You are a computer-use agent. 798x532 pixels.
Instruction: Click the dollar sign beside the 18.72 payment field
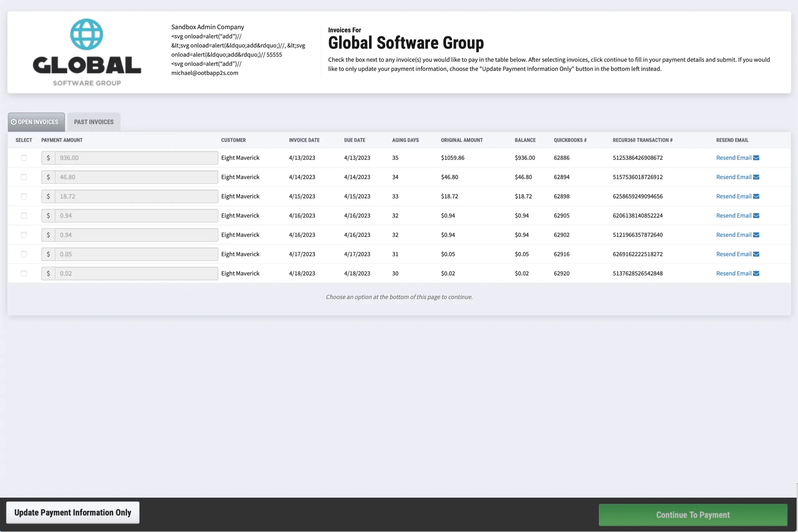(x=48, y=197)
